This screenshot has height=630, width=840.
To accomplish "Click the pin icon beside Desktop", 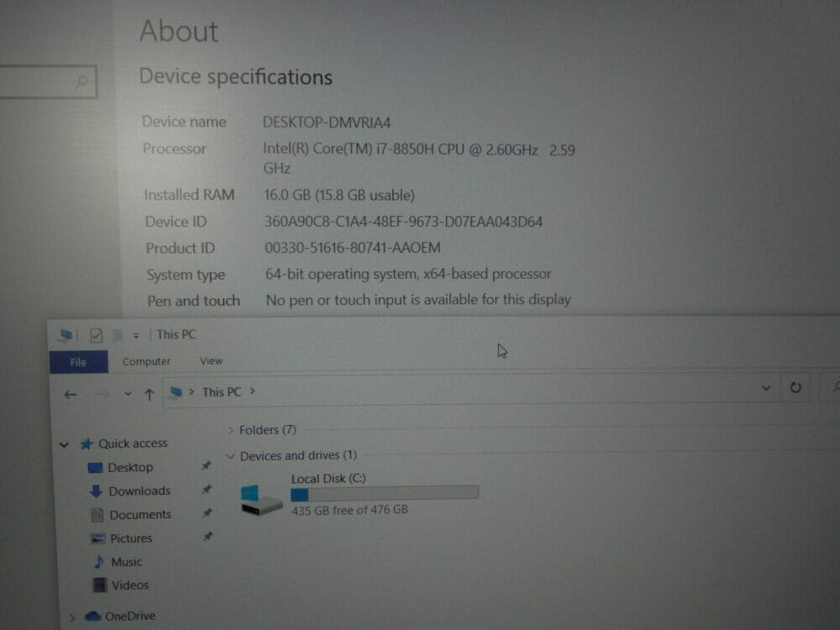I will [207, 465].
